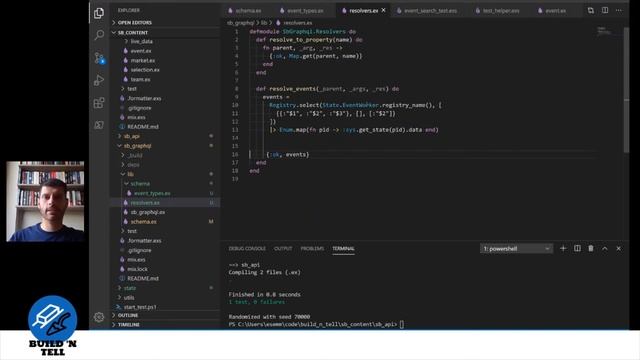The width and height of the screenshot is (640, 360).
Task: Open mix.lock in the explorer
Action: 137,269
